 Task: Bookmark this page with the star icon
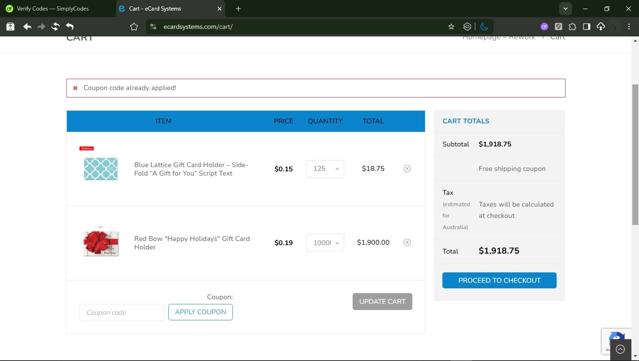451,26
